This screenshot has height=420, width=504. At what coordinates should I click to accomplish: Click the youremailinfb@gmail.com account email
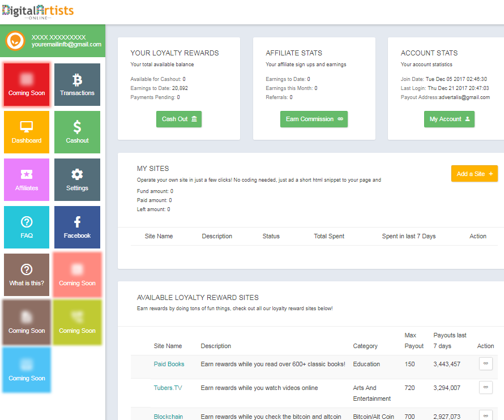click(66, 44)
